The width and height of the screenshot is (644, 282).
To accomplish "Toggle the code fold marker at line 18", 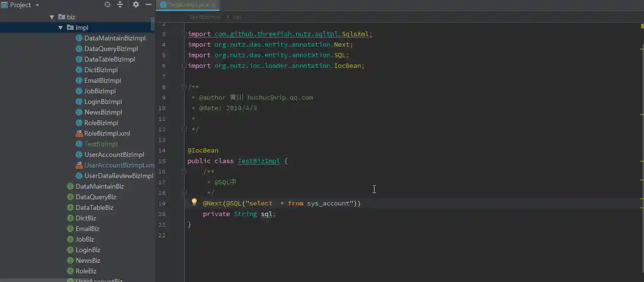I will (x=184, y=192).
